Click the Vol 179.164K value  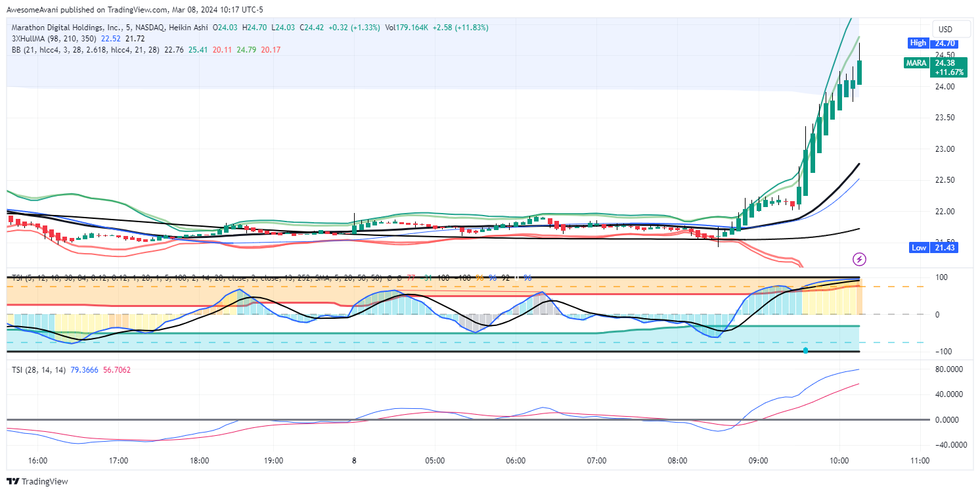pyautogui.click(x=407, y=28)
